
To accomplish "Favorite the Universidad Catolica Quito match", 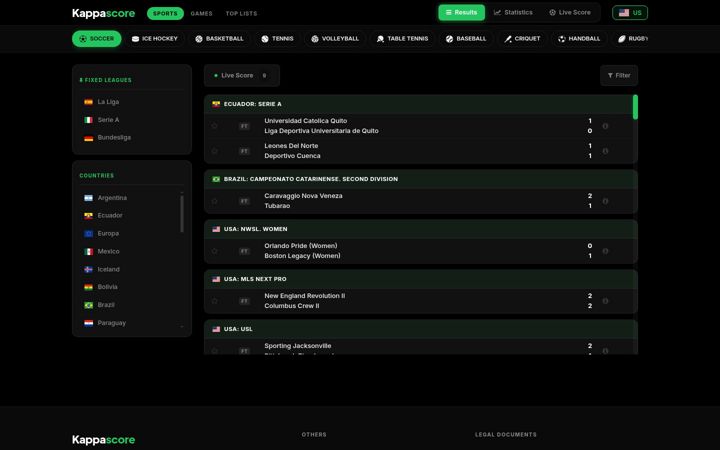I will point(214,126).
